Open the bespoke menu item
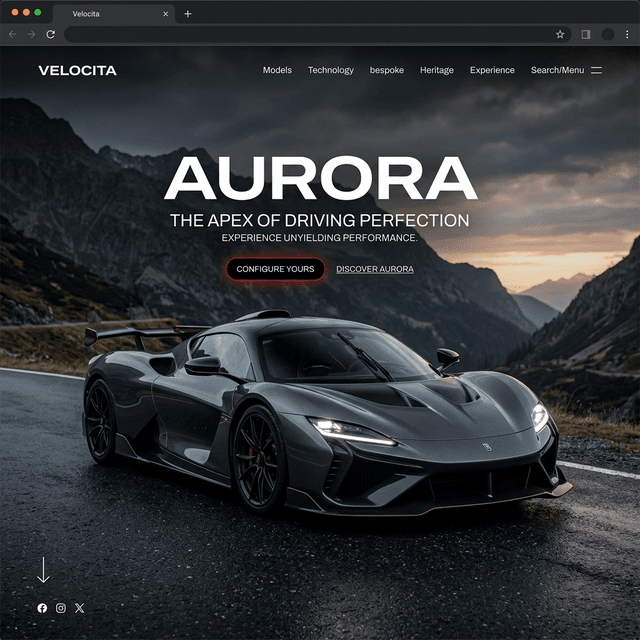The width and height of the screenshot is (640, 640). pos(387,70)
